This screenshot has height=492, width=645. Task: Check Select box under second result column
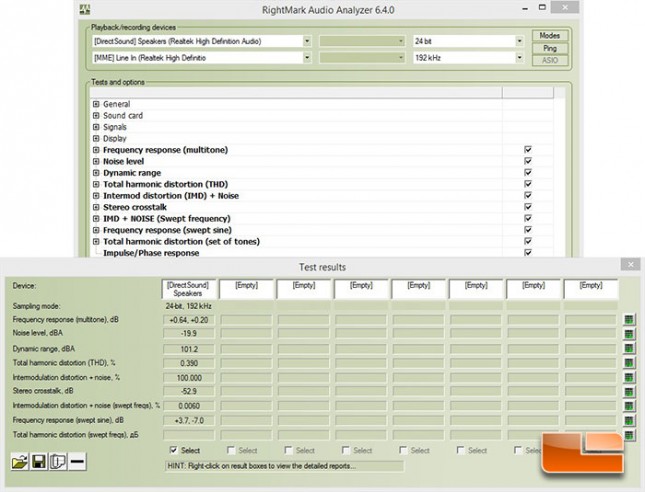(x=231, y=450)
